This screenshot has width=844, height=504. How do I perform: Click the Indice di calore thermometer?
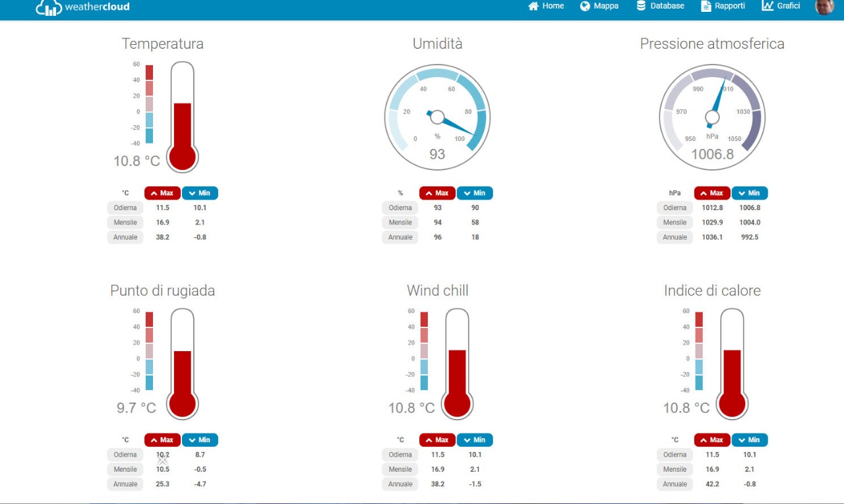[x=732, y=364]
